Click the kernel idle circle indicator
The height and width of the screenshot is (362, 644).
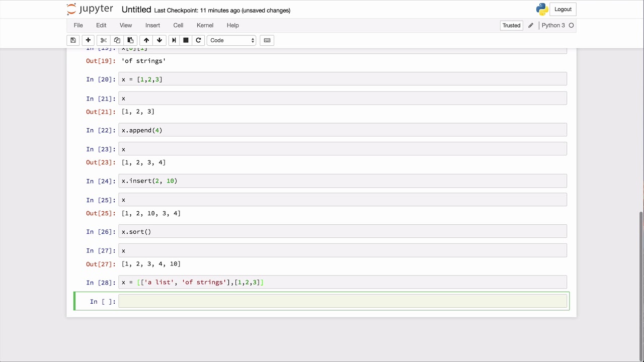pyautogui.click(x=571, y=26)
